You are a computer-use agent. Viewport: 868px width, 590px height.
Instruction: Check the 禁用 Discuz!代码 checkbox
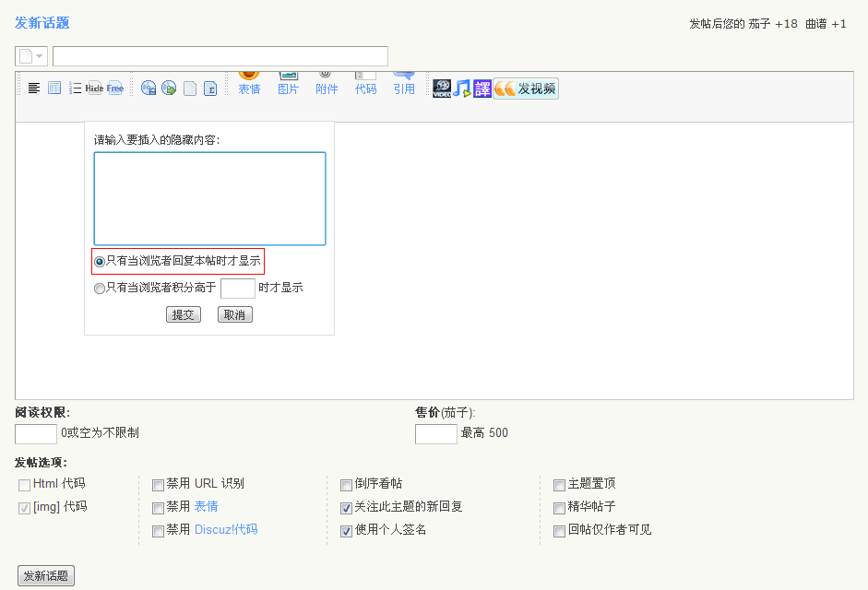click(x=158, y=531)
